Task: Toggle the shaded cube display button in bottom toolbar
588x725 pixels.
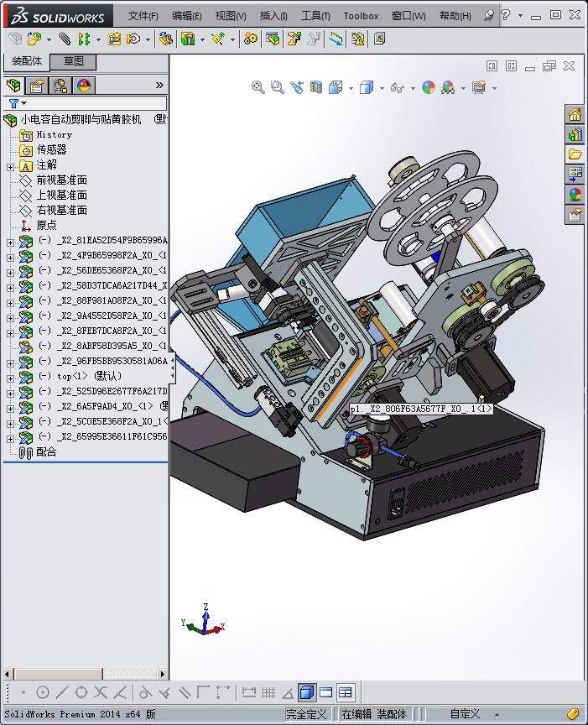Action: coord(306,692)
